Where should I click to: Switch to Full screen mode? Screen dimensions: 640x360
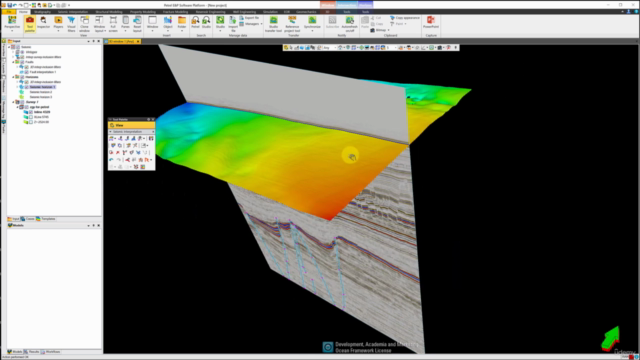[113, 24]
